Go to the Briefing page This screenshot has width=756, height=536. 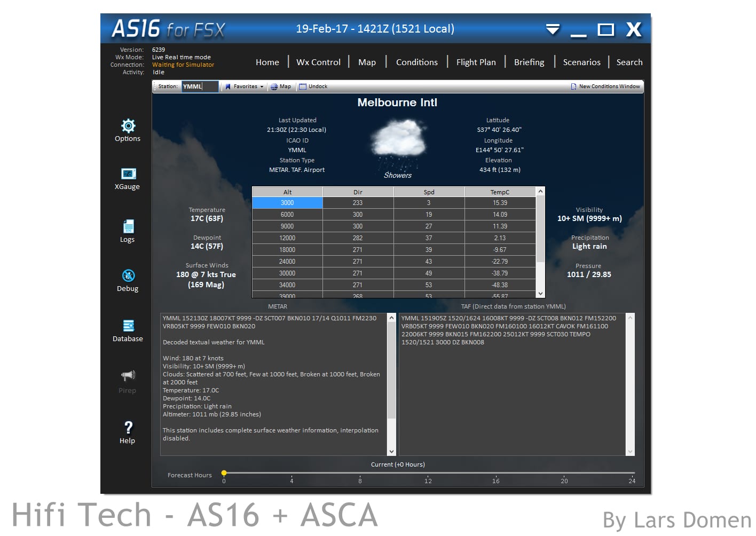click(529, 62)
